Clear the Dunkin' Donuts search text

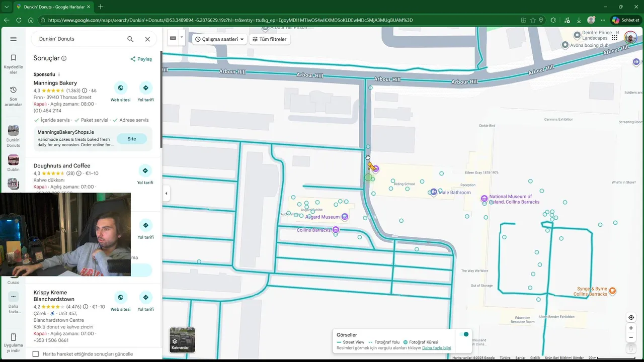click(x=147, y=39)
